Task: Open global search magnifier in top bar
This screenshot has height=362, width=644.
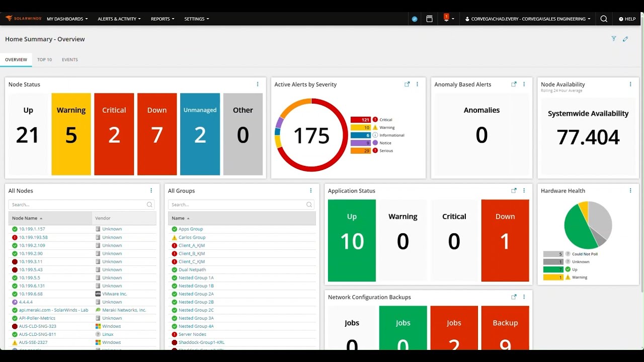Action: (603, 19)
